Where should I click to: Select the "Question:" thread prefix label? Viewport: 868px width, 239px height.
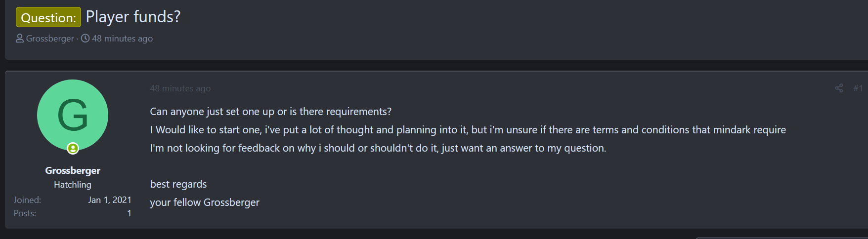[48, 17]
